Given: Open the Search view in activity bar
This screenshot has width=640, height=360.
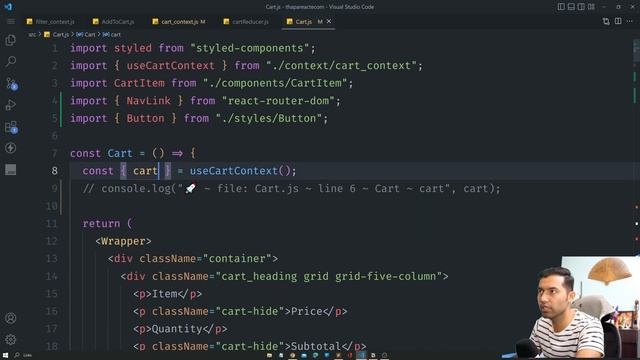Looking at the screenshot, I should [x=11, y=62].
